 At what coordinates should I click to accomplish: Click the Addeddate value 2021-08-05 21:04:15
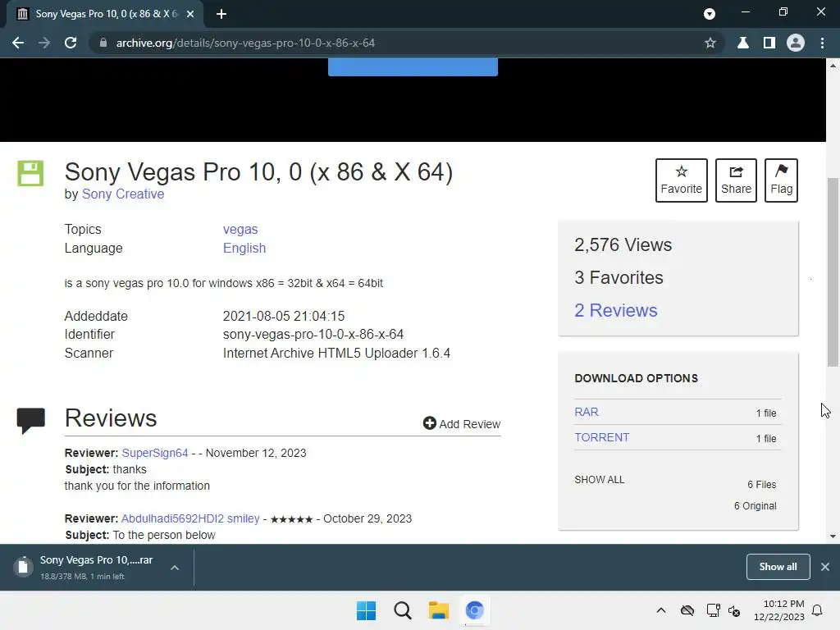(283, 316)
